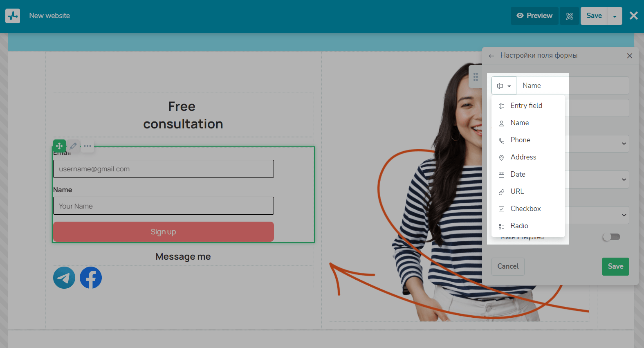Click the Telegram messenger icon
The height and width of the screenshot is (348, 644).
coord(64,278)
